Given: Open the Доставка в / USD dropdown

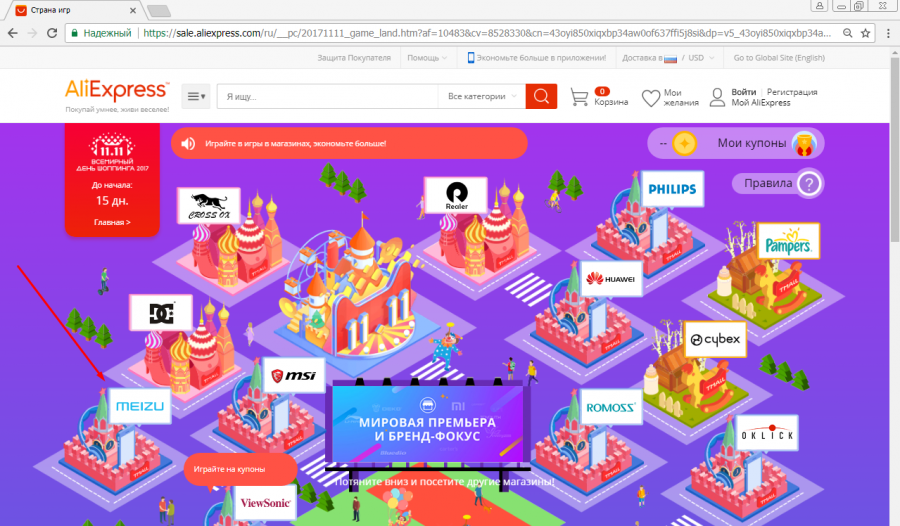Looking at the screenshot, I should 669,58.
